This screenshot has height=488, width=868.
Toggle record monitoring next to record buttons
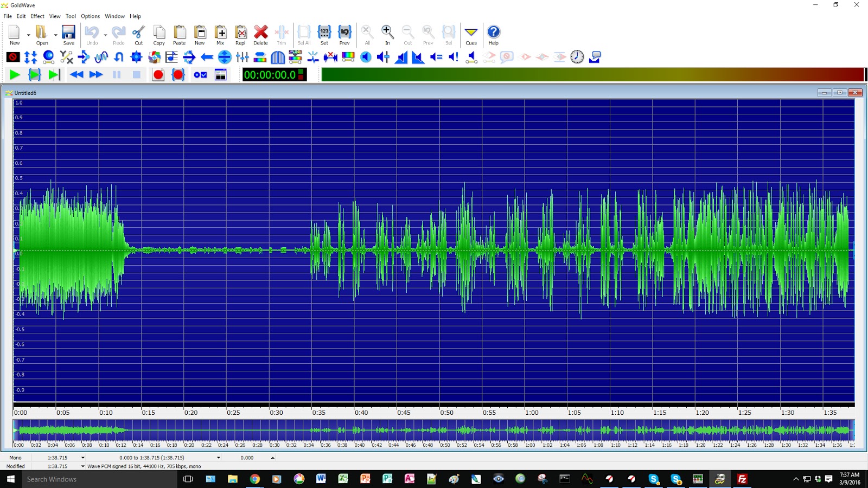coord(200,75)
